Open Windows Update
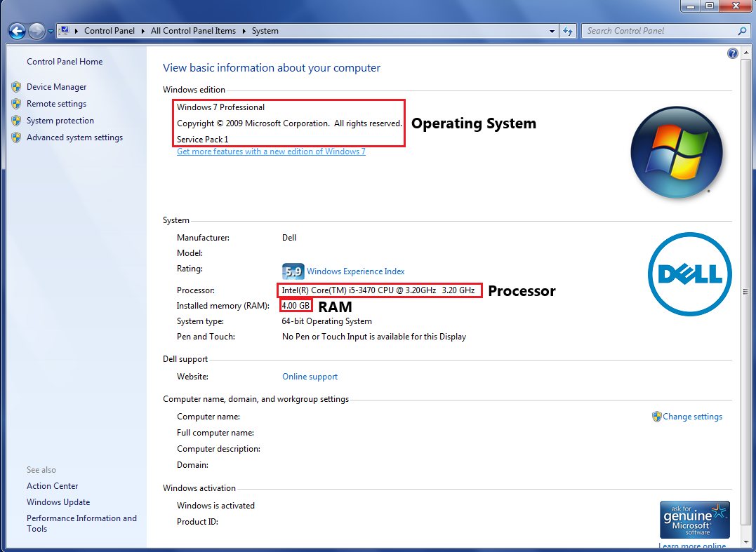 click(58, 502)
